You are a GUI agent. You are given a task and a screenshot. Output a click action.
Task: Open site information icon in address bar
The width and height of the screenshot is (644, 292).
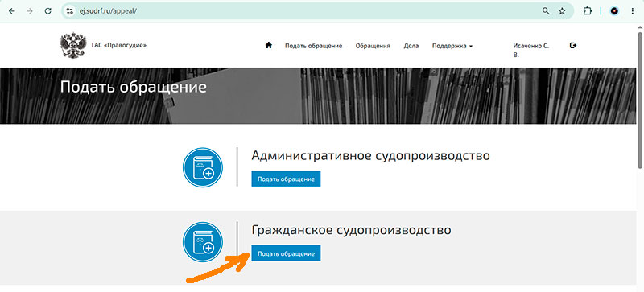coord(69,11)
